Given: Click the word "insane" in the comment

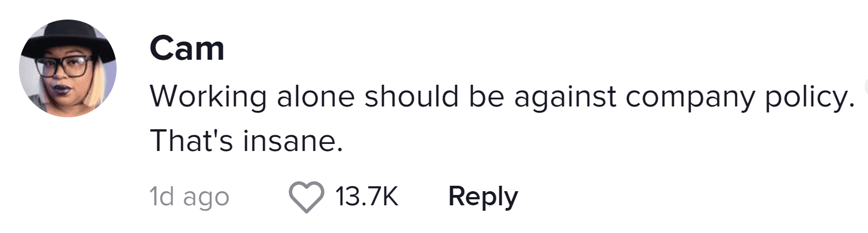Looking at the screenshot, I should [293, 141].
